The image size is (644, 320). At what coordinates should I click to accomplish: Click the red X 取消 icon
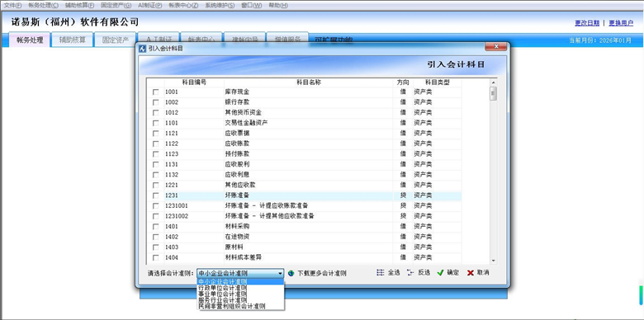click(x=471, y=272)
